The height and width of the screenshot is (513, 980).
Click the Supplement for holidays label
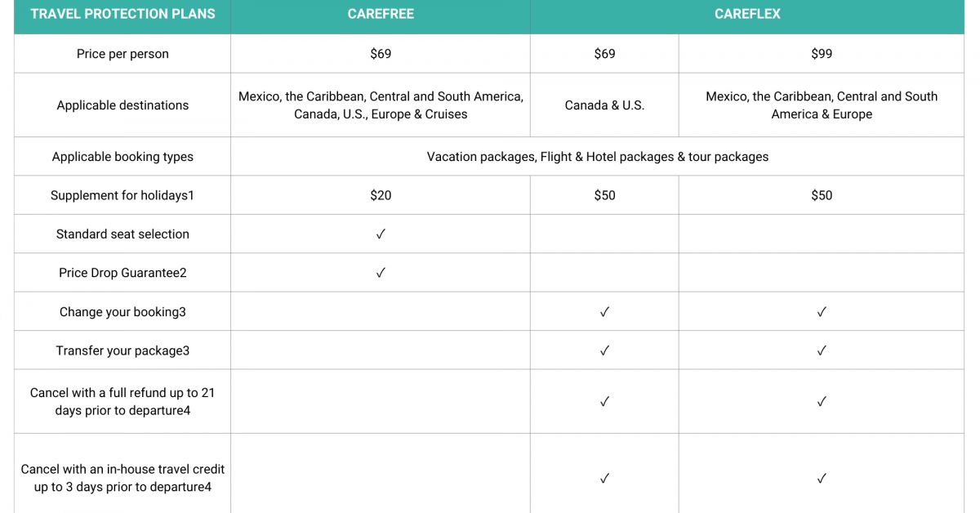[x=122, y=195]
